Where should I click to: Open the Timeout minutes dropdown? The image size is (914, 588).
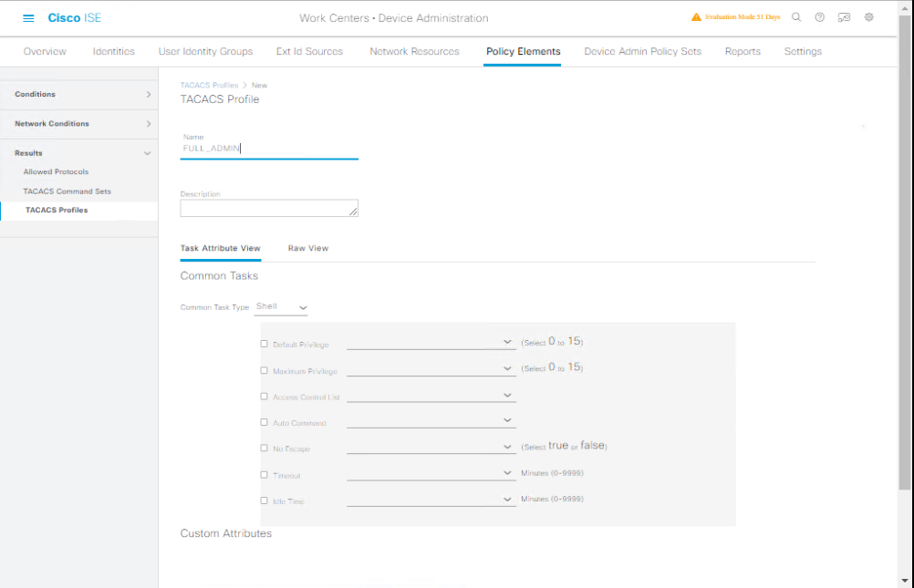pyautogui.click(x=431, y=473)
